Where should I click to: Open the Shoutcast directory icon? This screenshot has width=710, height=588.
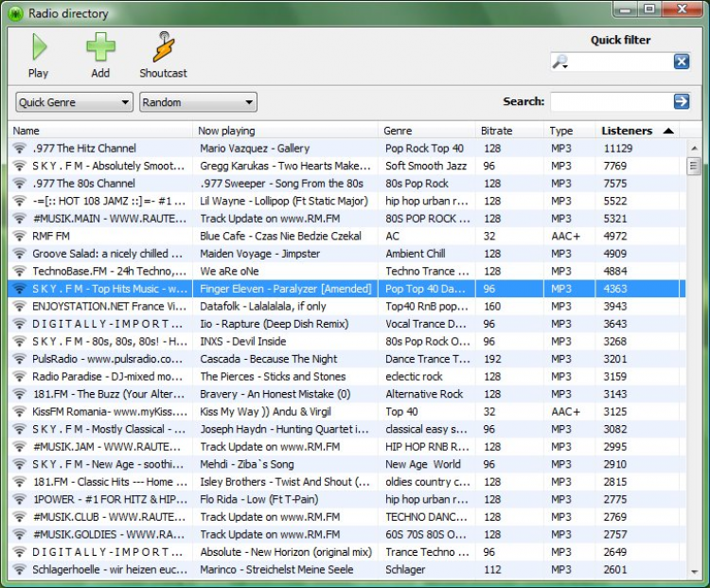[164, 47]
